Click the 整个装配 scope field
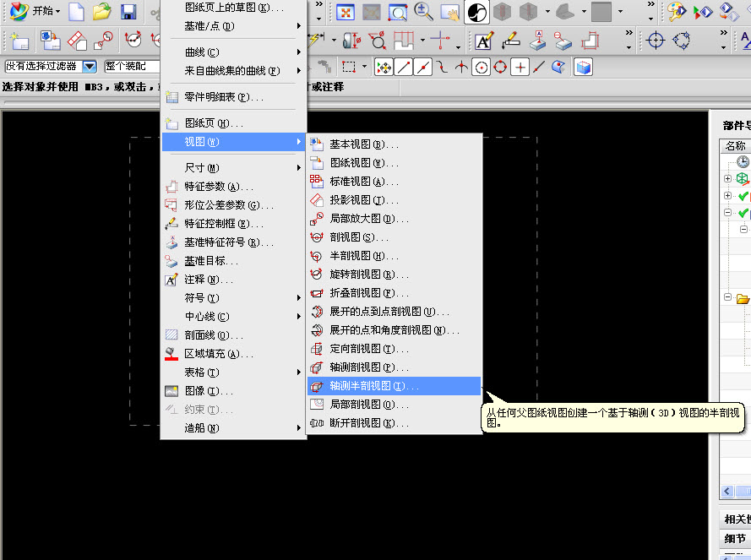The height and width of the screenshot is (560, 751). tap(132, 66)
